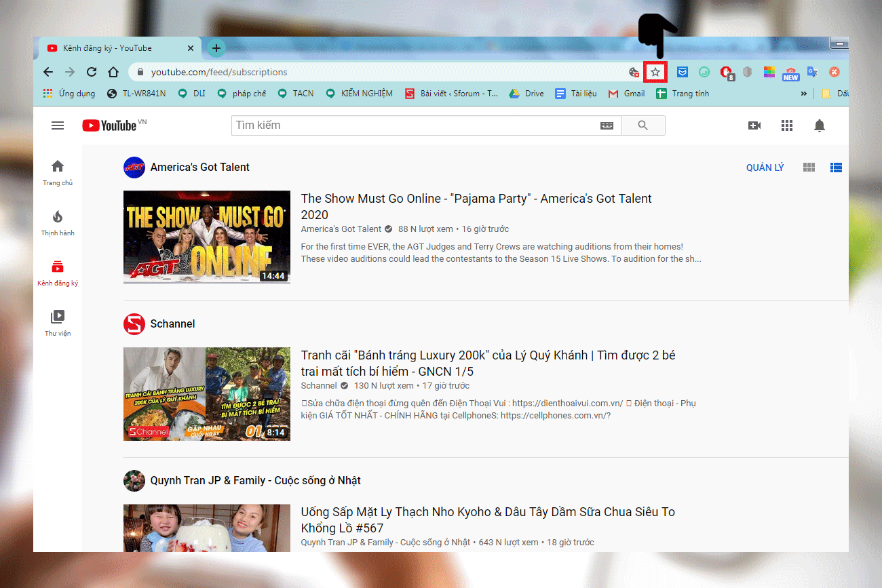Click the create video camera icon

(754, 125)
